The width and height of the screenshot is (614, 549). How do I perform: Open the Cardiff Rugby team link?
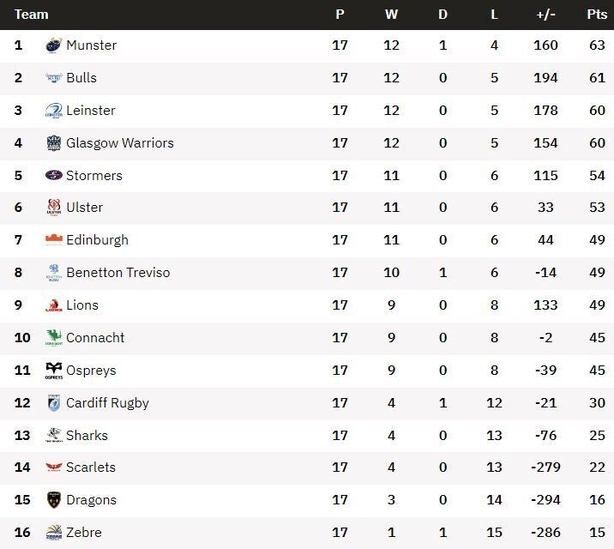click(107, 403)
